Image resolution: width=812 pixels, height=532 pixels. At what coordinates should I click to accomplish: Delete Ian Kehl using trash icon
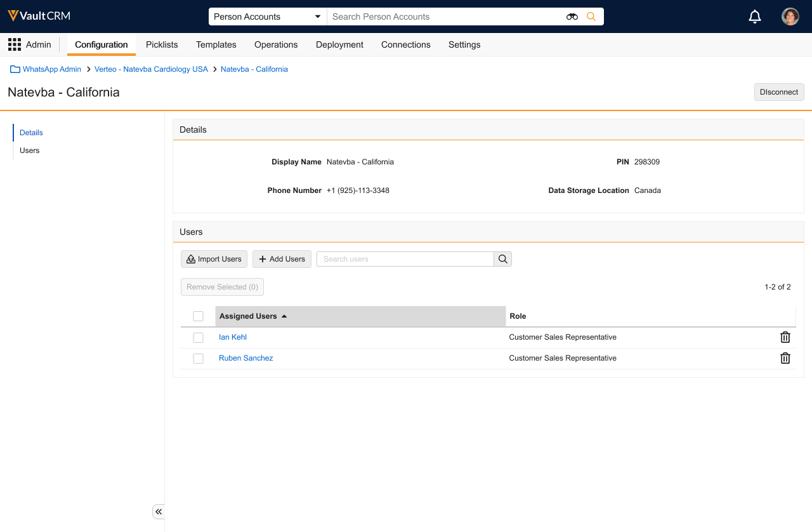[x=785, y=337]
